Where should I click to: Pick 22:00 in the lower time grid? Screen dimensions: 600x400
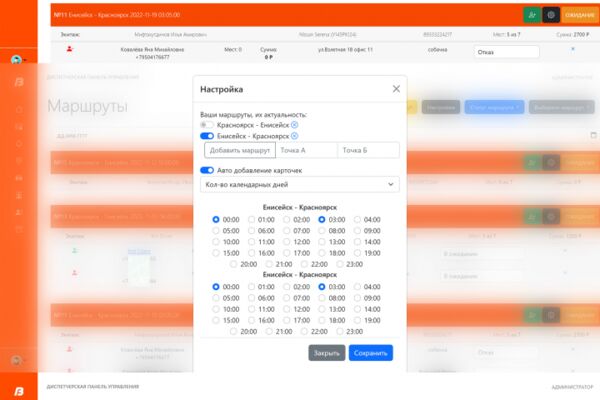pos(304,331)
